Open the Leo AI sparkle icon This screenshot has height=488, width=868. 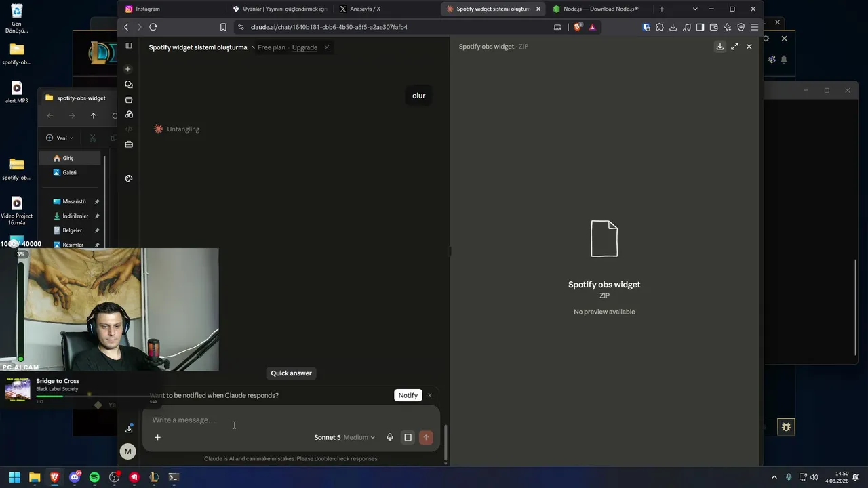point(728,27)
